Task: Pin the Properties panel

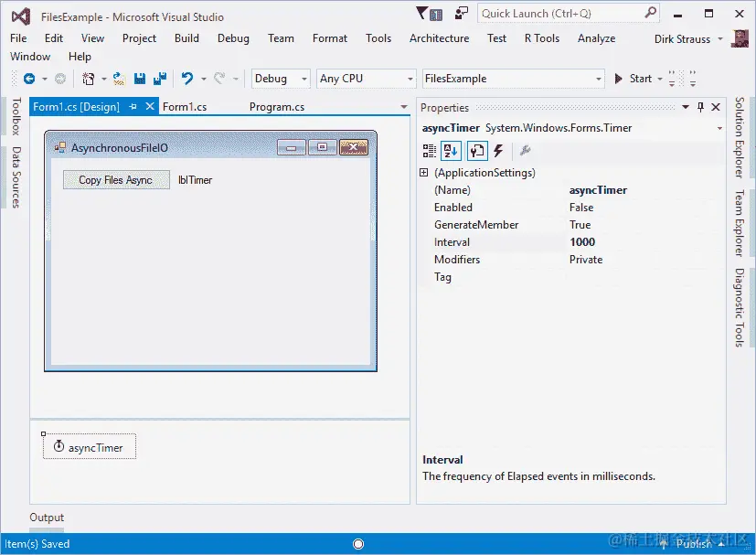Action: [x=700, y=107]
